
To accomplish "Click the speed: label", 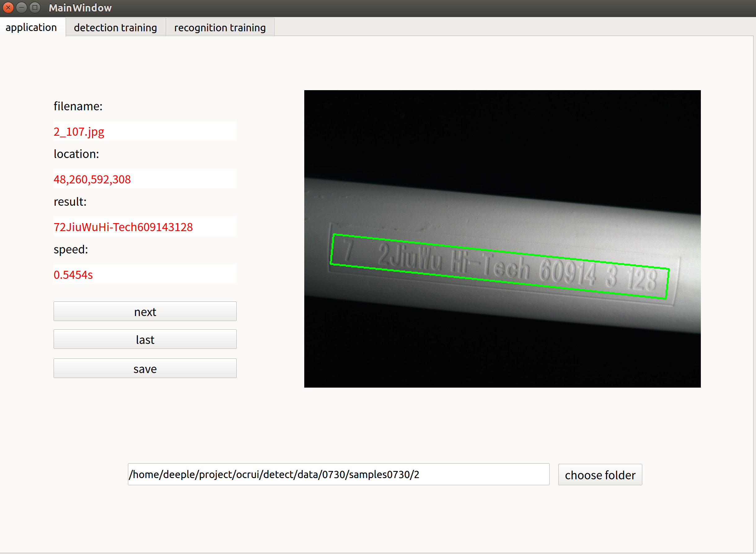I will (x=71, y=249).
